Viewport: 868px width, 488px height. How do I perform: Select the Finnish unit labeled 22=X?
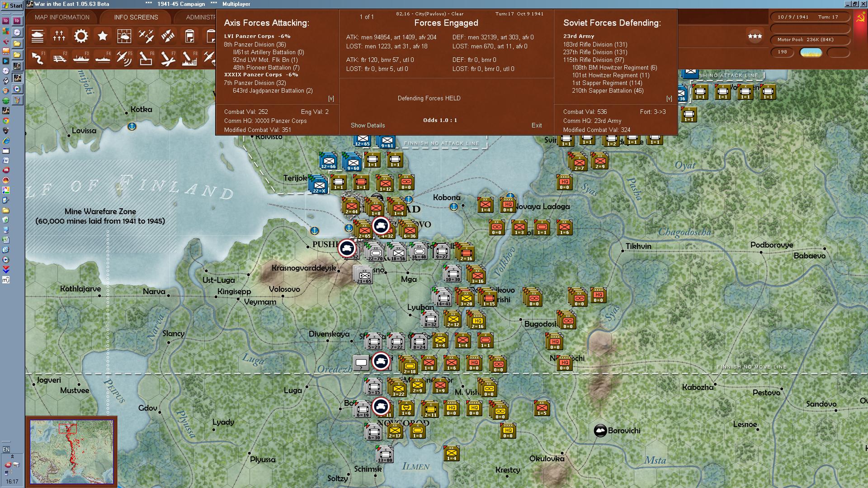pos(318,184)
